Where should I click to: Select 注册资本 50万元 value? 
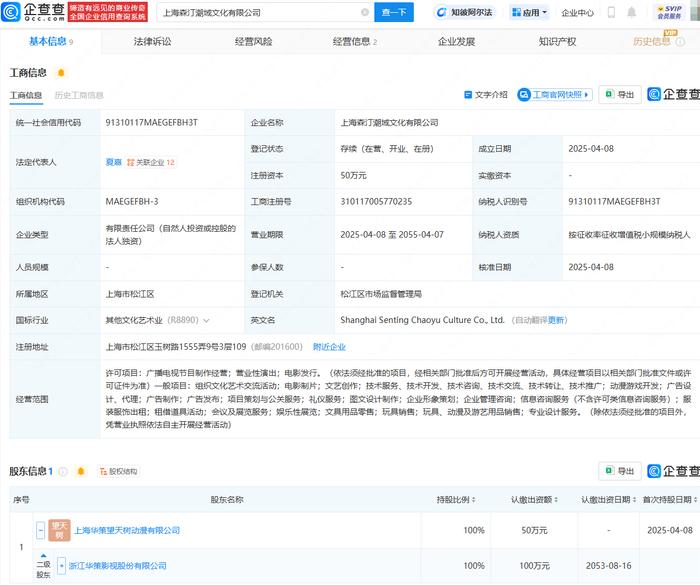[x=354, y=176]
